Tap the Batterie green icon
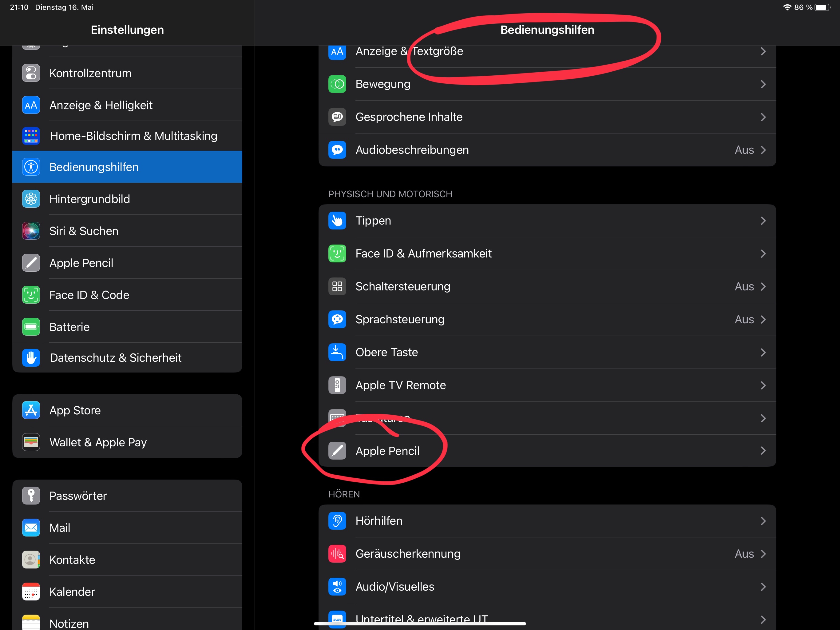840x630 pixels. click(31, 327)
